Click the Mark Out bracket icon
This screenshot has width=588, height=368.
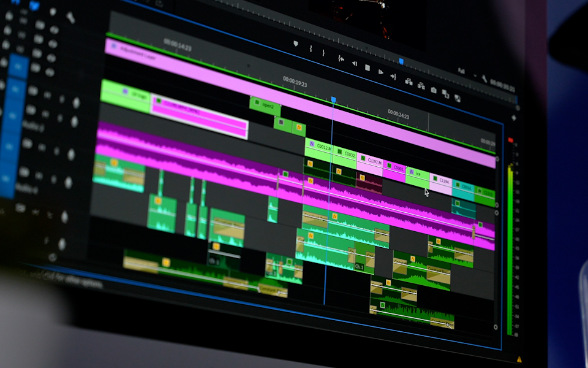[323, 53]
